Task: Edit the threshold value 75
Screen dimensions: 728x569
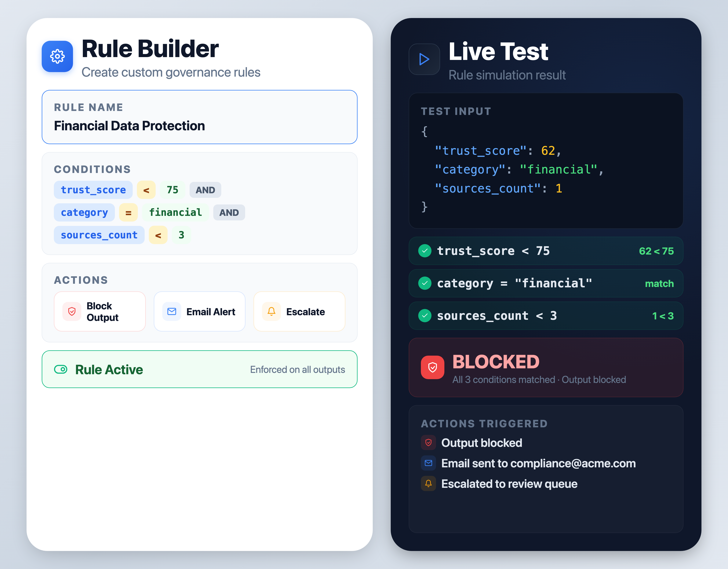Action: [172, 190]
